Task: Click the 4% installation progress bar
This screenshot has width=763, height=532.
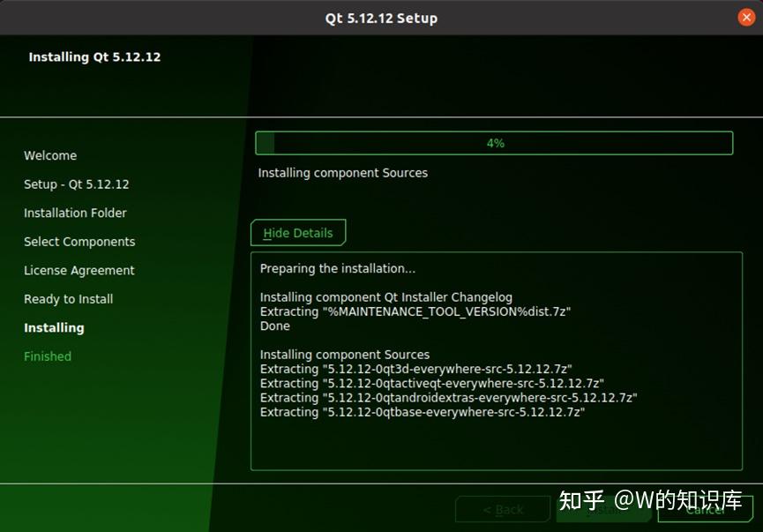Action: coord(494,142)
